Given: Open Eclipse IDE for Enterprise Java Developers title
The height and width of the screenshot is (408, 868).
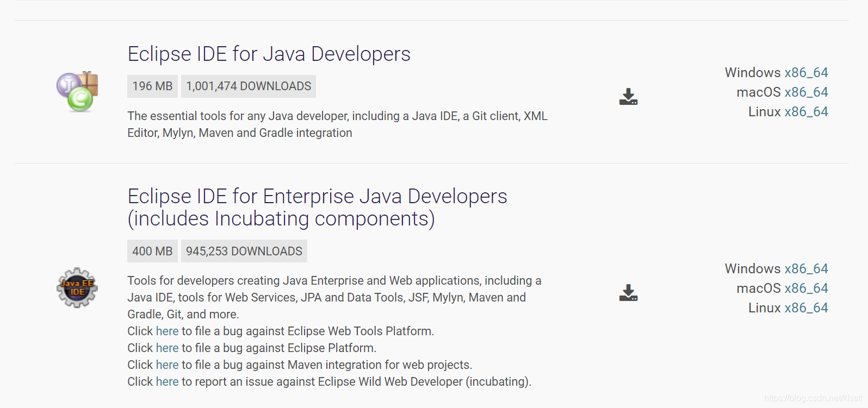Looking at the screenshot, I should click(317, 207).
